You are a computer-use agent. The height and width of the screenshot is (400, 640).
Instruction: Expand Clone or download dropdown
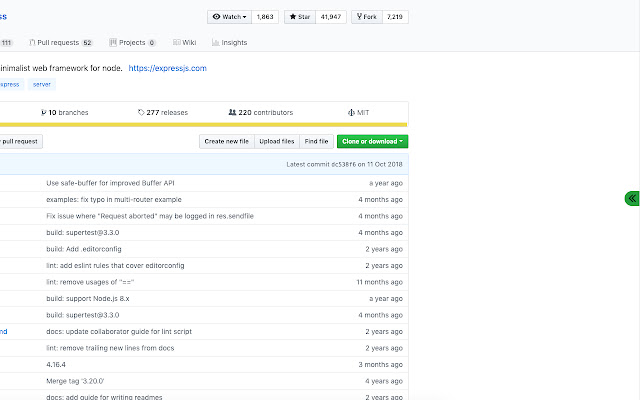coord(372,141)
